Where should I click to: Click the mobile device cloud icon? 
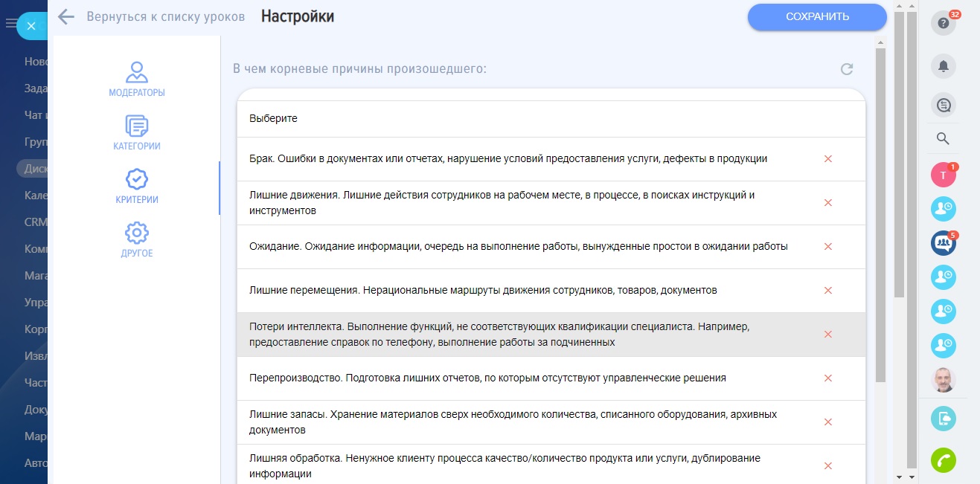click(x=944, y=419)
